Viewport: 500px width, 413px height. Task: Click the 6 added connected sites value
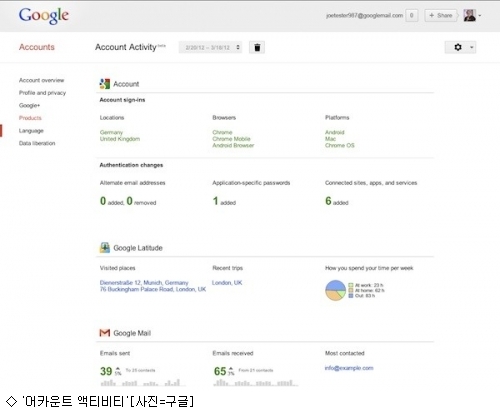[337, 201]
